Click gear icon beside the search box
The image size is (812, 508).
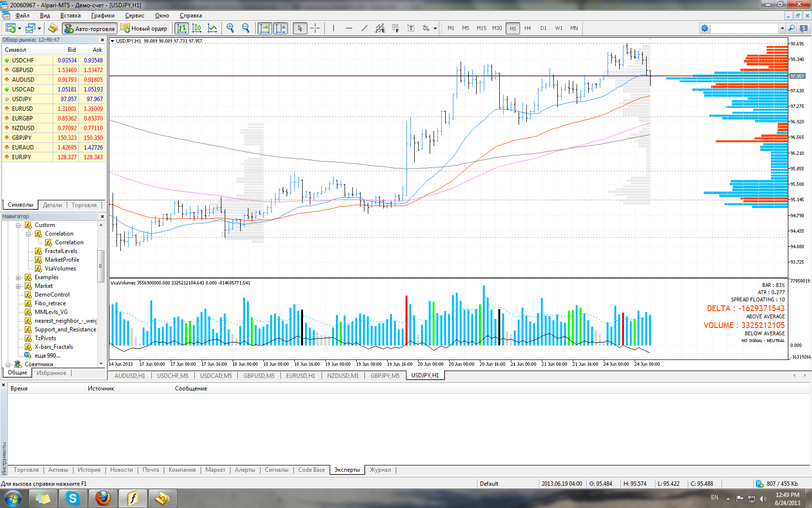point(705,28)
